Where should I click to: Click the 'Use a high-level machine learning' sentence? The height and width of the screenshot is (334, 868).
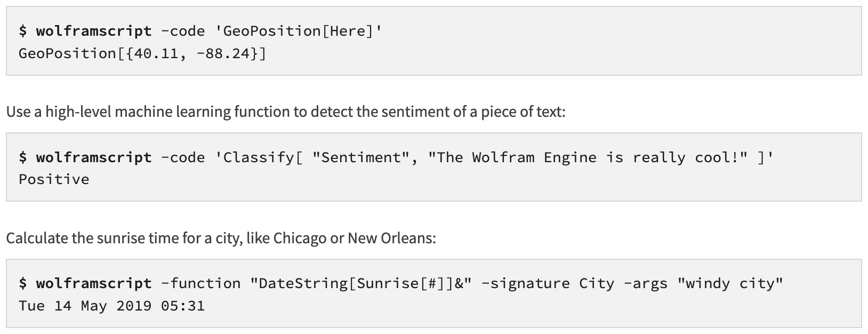point(286,112)
